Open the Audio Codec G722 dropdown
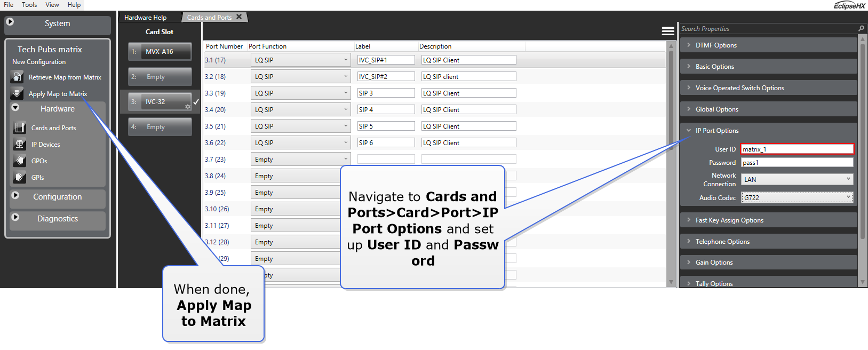This screenshot has height=350, width=868. (797, 198)
